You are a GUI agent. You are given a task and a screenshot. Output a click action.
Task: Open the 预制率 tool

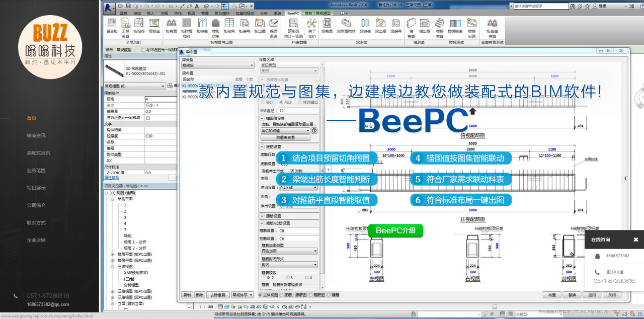[154, 26]
